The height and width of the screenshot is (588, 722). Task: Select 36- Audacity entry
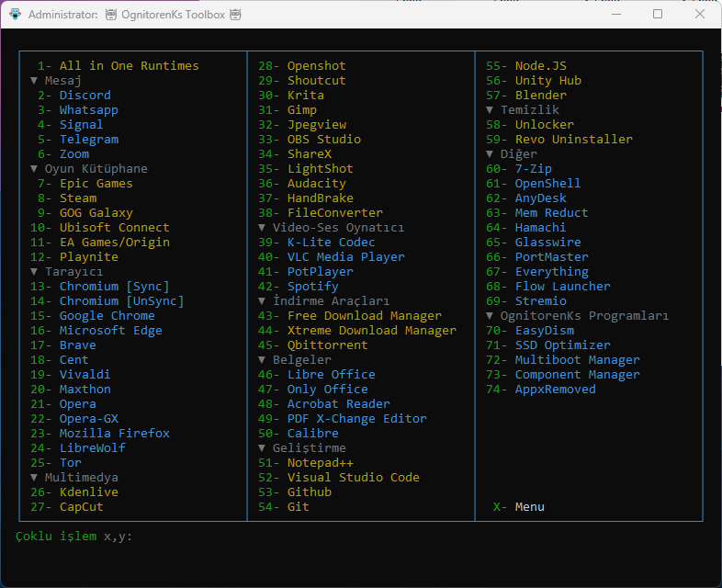pos(302,184)
